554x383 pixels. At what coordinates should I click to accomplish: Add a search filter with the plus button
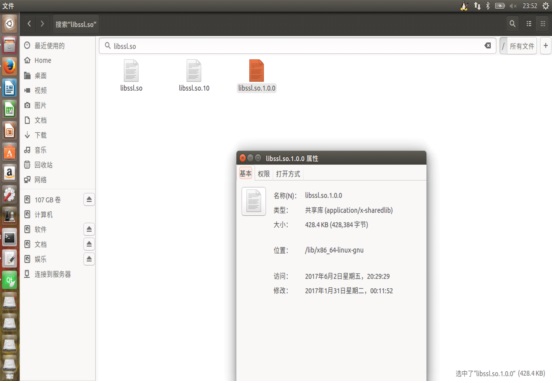[546, 46]
